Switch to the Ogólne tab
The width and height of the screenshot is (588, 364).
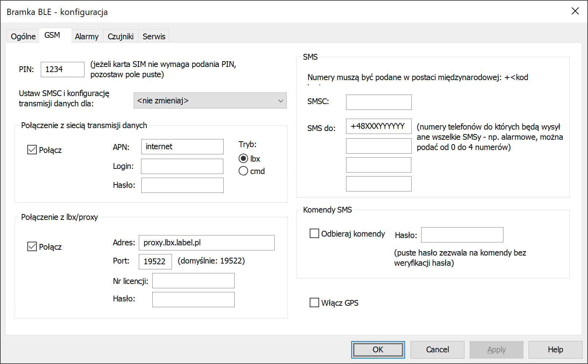(x=23, y=36)
